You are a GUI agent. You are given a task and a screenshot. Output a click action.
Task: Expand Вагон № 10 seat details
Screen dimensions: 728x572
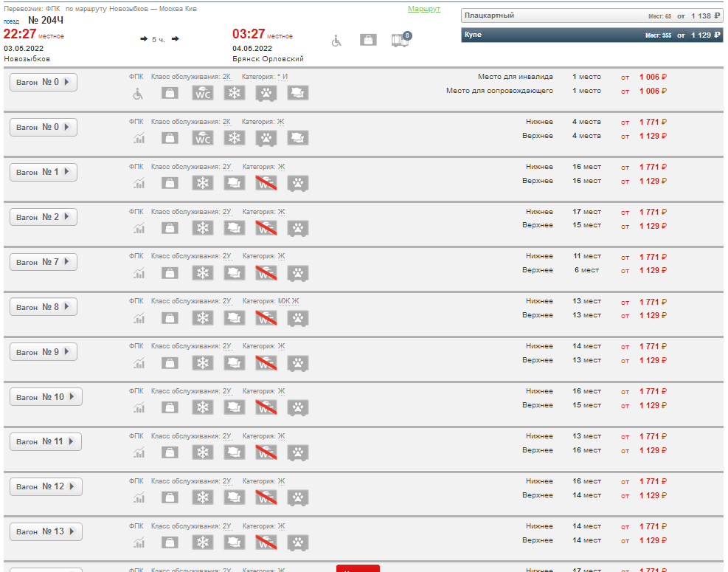click(x=46, y=397)
